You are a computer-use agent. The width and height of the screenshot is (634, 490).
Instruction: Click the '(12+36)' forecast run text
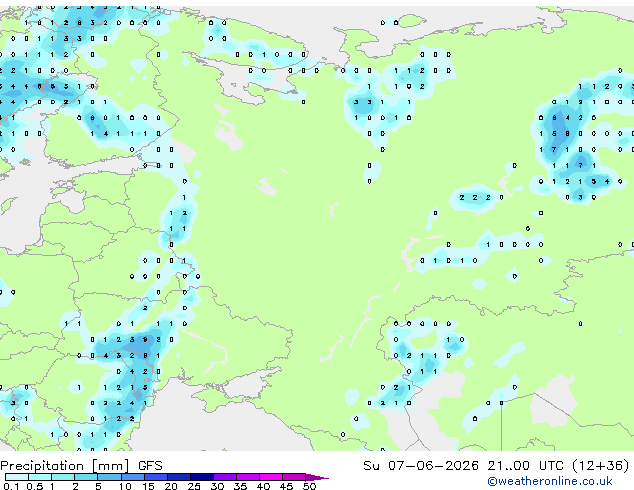pyautogui.click(x=601, y=466)
